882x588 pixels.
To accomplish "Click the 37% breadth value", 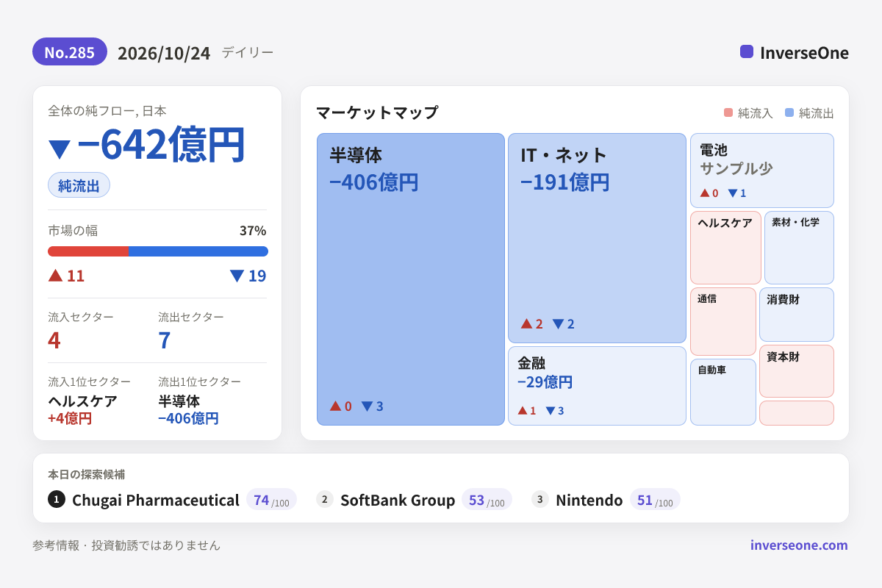I will pyautogui.click(x=253, y=231).
